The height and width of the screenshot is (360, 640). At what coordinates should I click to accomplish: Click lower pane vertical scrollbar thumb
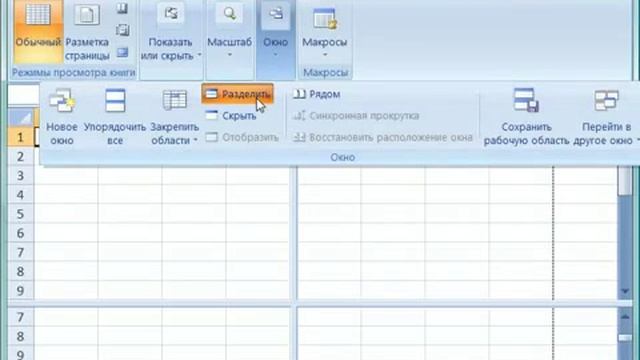[x=625, y=338]
